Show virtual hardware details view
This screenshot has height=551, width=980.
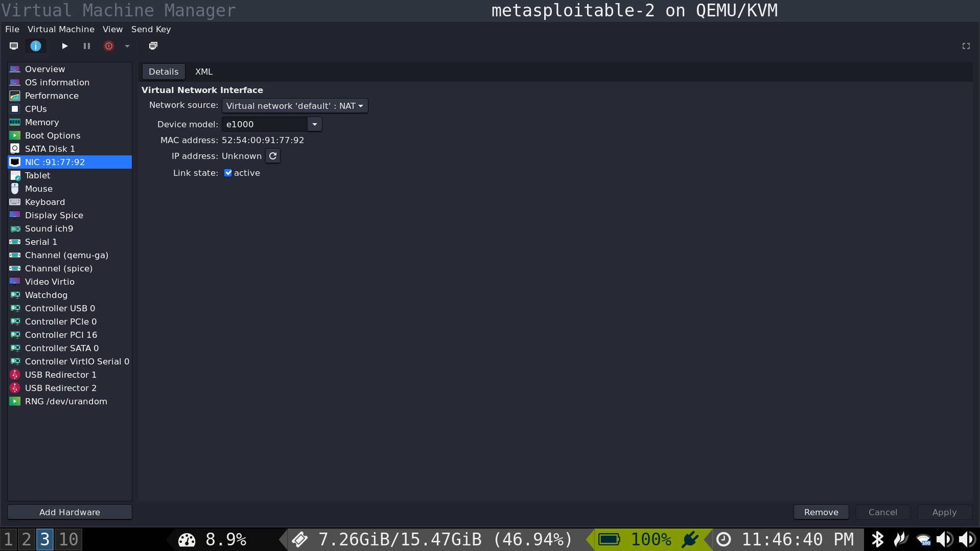click(x=36, y=46)
